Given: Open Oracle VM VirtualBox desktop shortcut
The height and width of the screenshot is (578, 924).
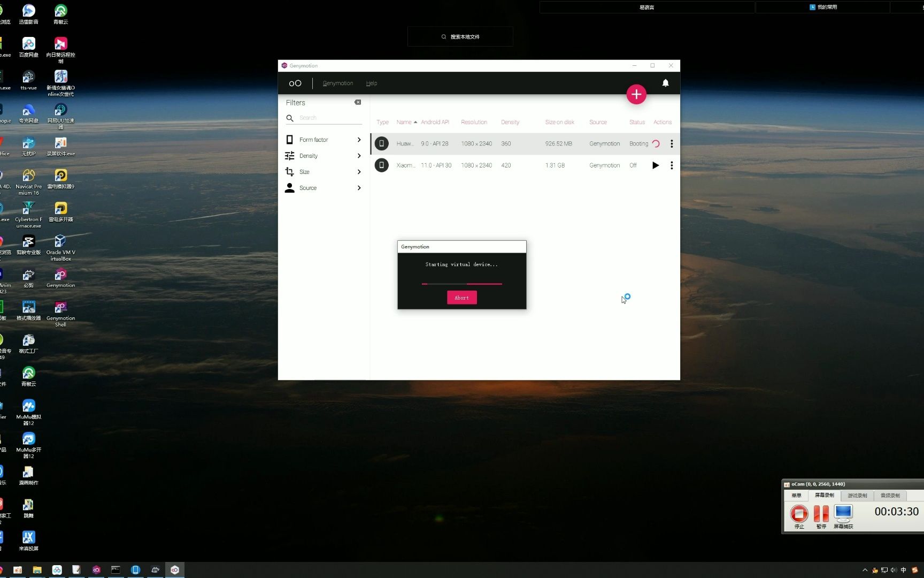Looking at the screenshot, I should [60, 248].
